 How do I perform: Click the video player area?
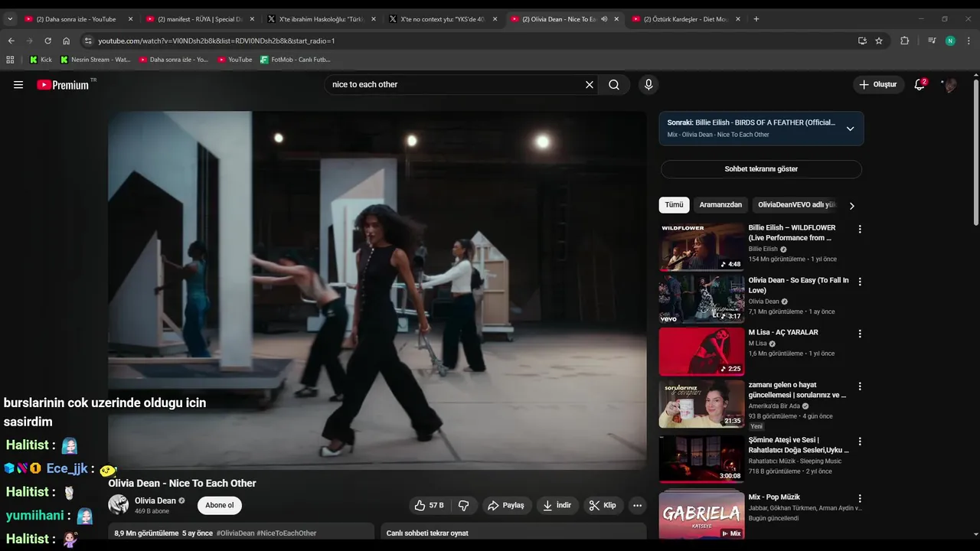click(x=377, y=291)
